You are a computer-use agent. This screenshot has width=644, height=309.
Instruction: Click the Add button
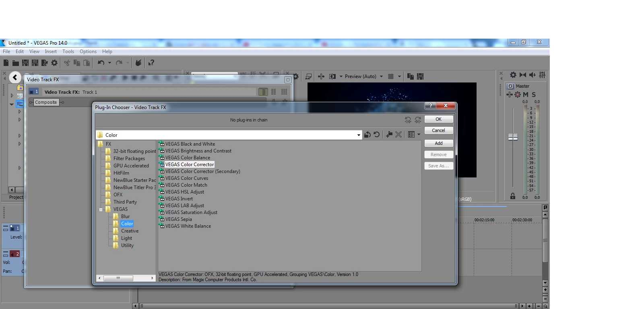pyautogui.click(x=439, y=143)
